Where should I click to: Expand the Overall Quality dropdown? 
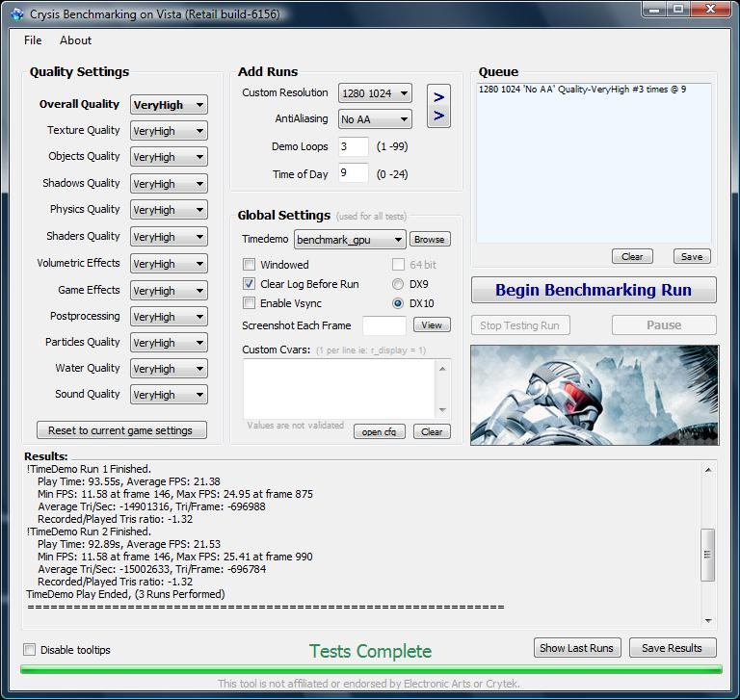click(x=169, y=105)
